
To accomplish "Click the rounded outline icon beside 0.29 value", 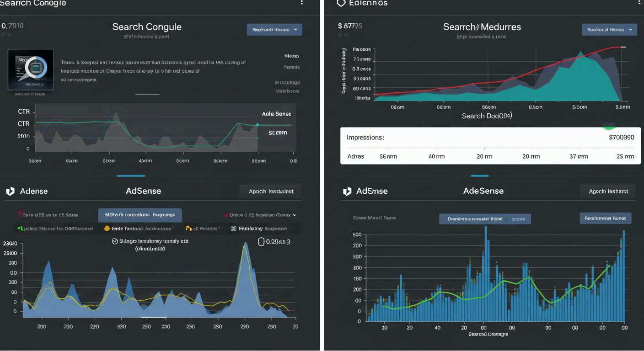I will [261, 242].
